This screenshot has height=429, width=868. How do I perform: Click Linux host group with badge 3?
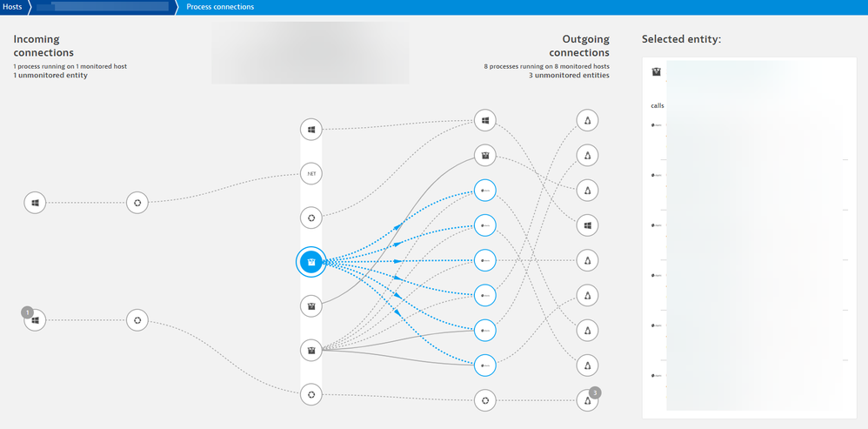tap(587, 400)
